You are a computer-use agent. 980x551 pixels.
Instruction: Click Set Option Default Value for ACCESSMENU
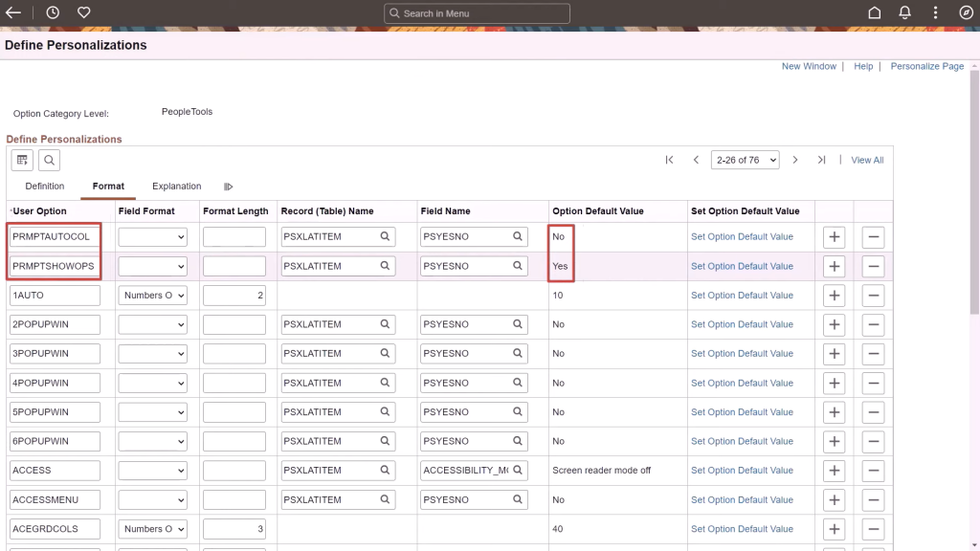742,499
